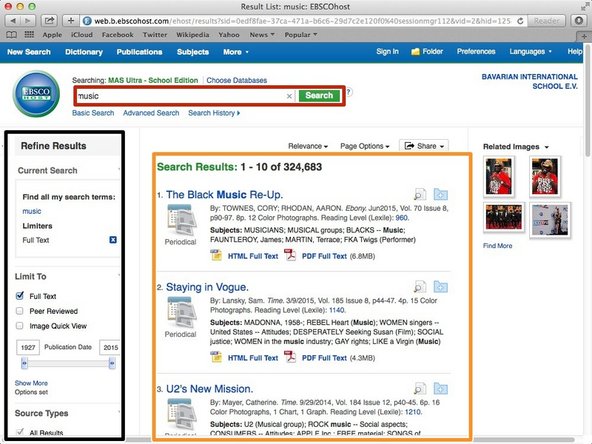Preview the U2's New Mission article

[419, 388]
